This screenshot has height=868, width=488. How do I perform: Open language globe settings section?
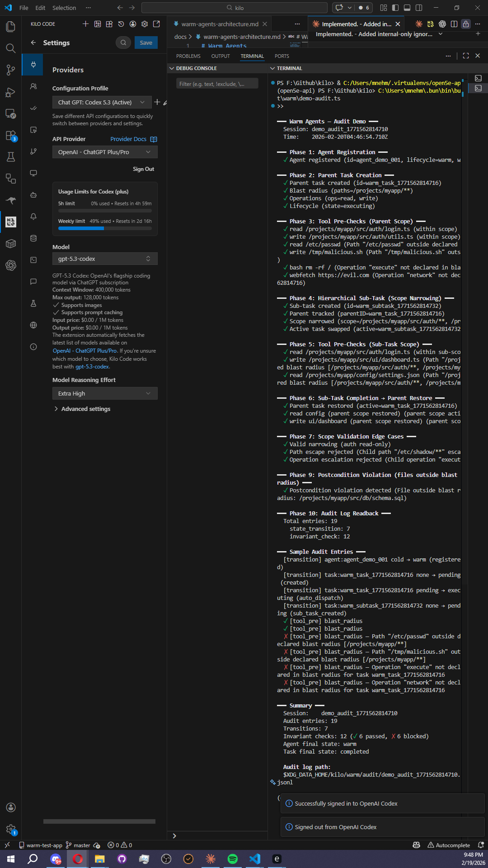33,325
